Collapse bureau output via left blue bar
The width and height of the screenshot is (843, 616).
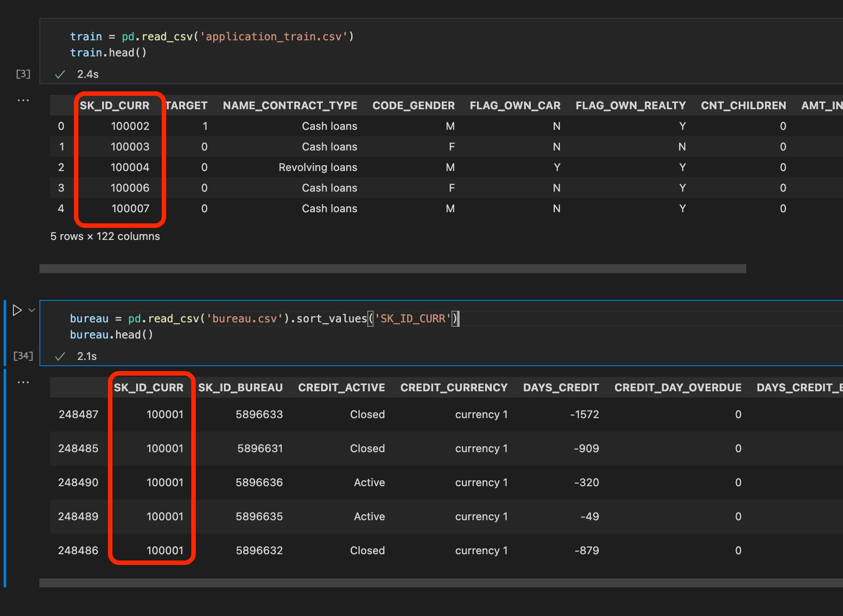[5, 477]
